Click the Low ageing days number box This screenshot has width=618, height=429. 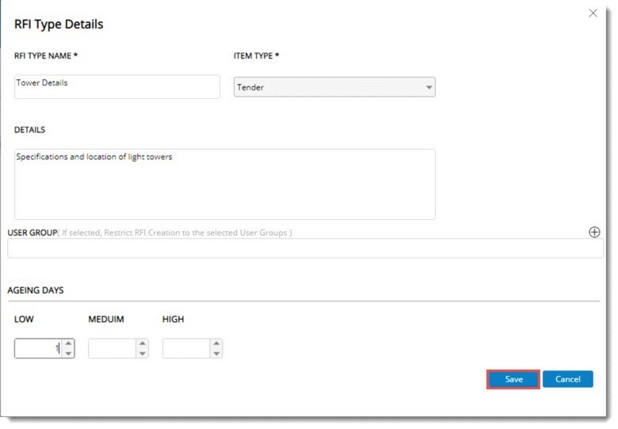[x=38, y=348]
